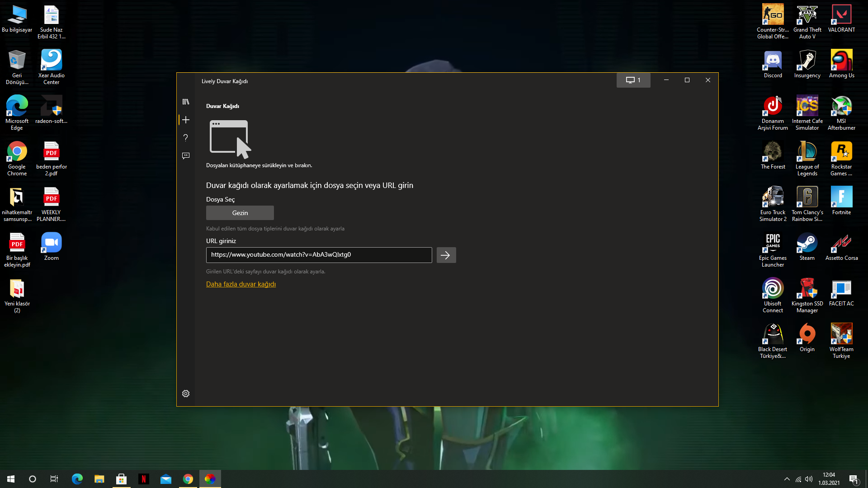The height and width of the screenshot is (488, 868).
Task: Open the feedback chat icon in sidebar
Action: [186, 156]
